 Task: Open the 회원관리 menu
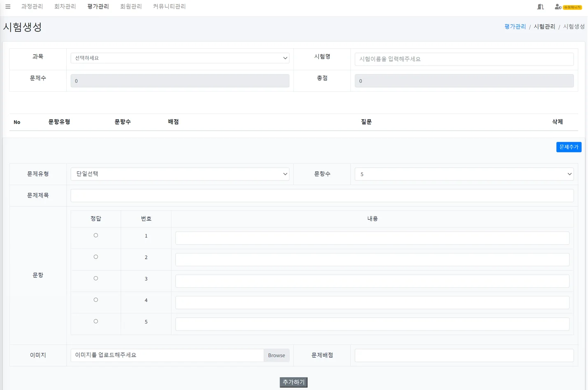point(131,7)
